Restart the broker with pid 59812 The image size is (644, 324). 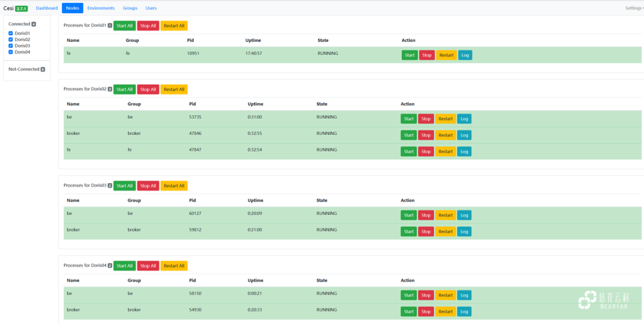point(445,232)
